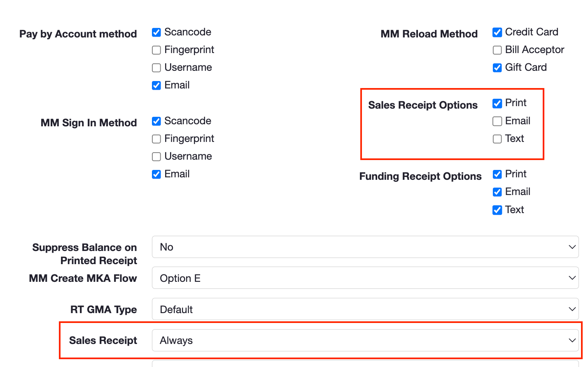Open the RT GMA Type dropdown
This screenshot has width=588, height=367.
[365, 309]
